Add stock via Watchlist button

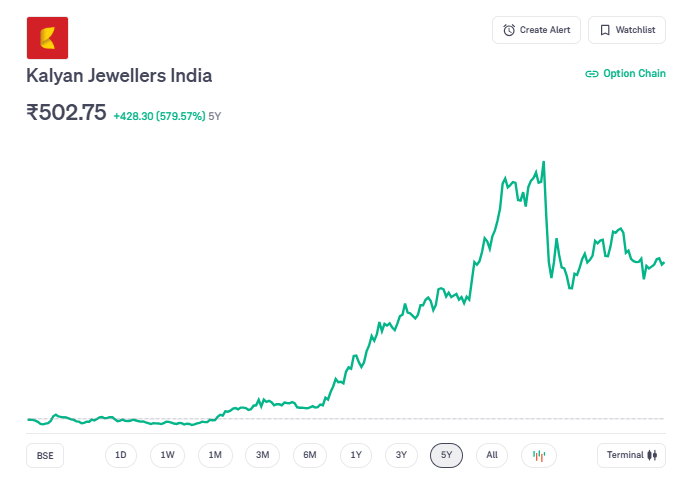627,30
